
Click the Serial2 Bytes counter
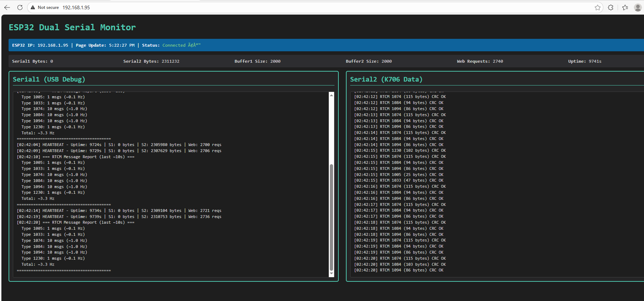151,61
